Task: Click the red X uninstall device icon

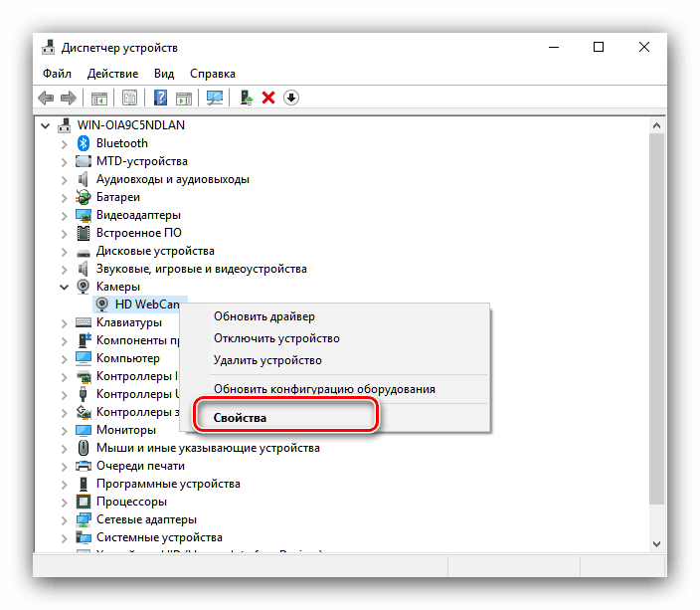Action: tap(268, 98)
